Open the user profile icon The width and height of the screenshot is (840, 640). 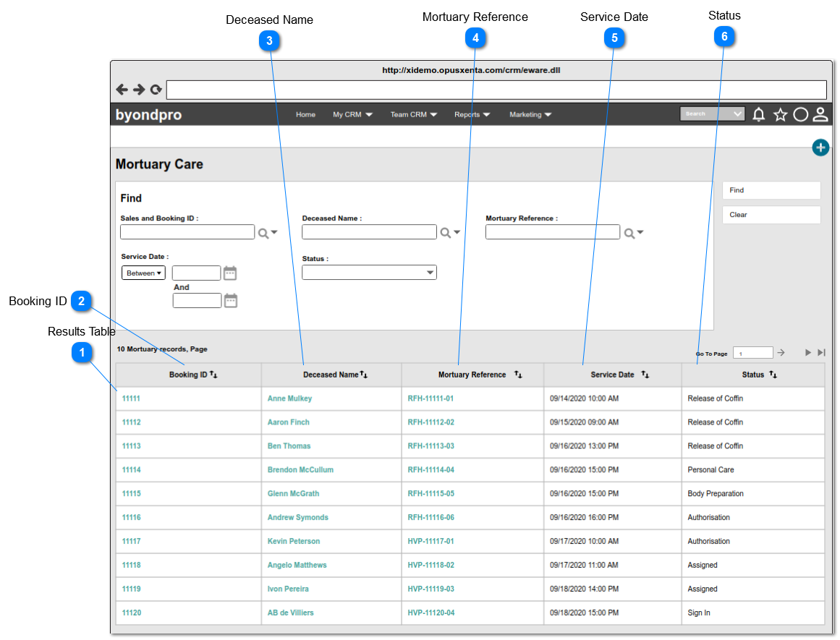pyautogui.click(x=820, y=114)
